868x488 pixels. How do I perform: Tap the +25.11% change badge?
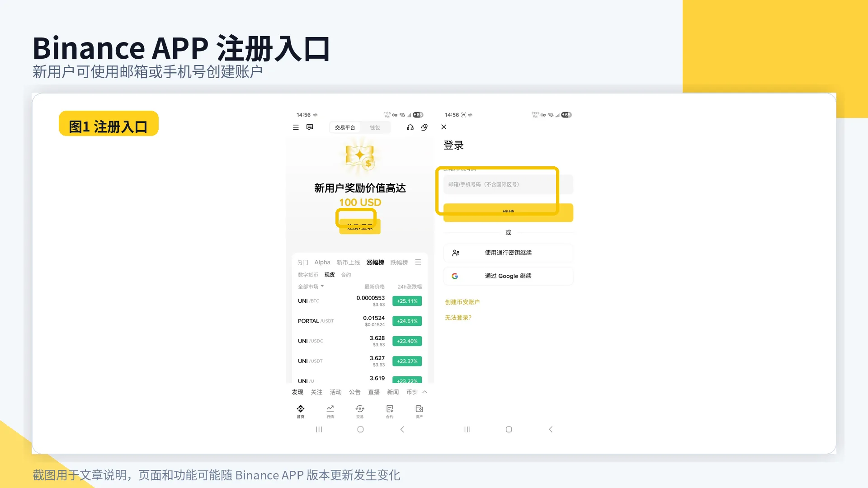coord(407,301)
